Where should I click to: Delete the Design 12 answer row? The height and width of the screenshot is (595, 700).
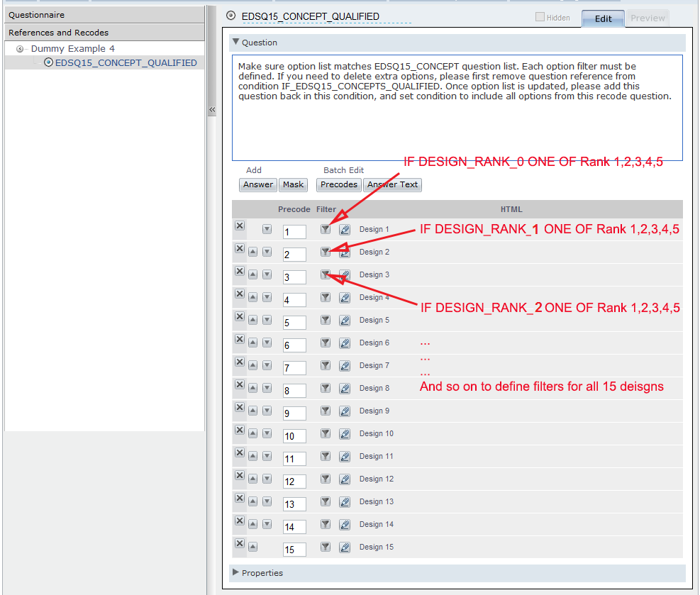click(240, 475)
